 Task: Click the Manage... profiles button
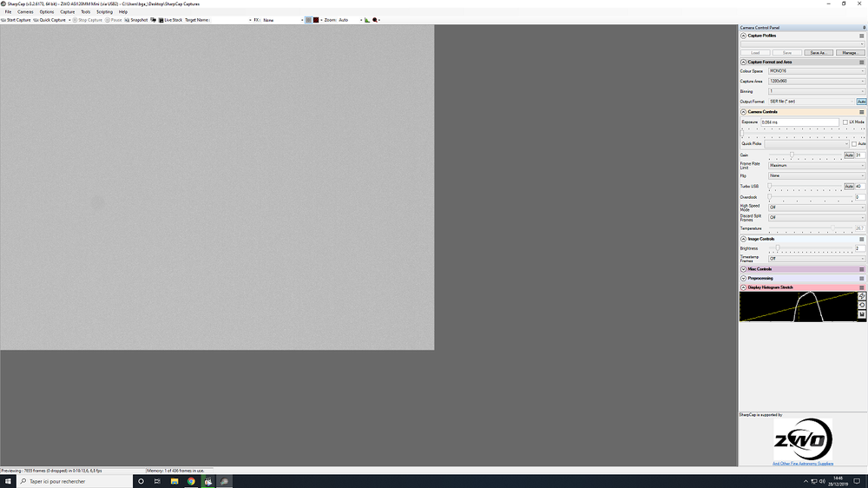pos(850,53)
